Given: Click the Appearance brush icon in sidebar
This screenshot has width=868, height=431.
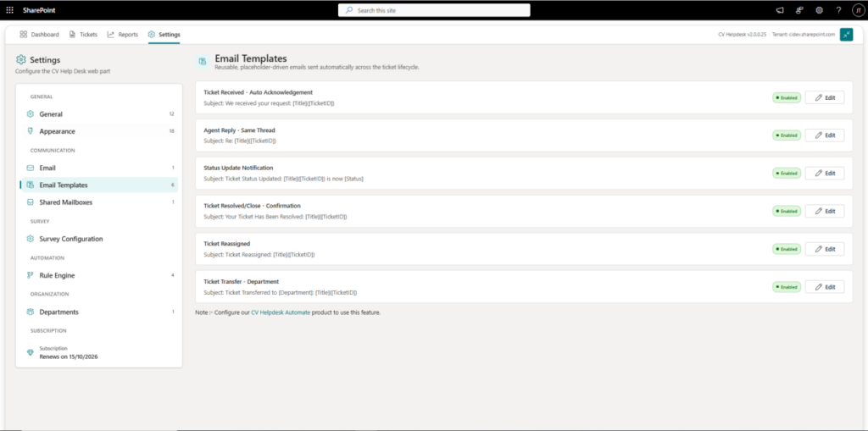Looking at the screenshot, I should (31, 131).
